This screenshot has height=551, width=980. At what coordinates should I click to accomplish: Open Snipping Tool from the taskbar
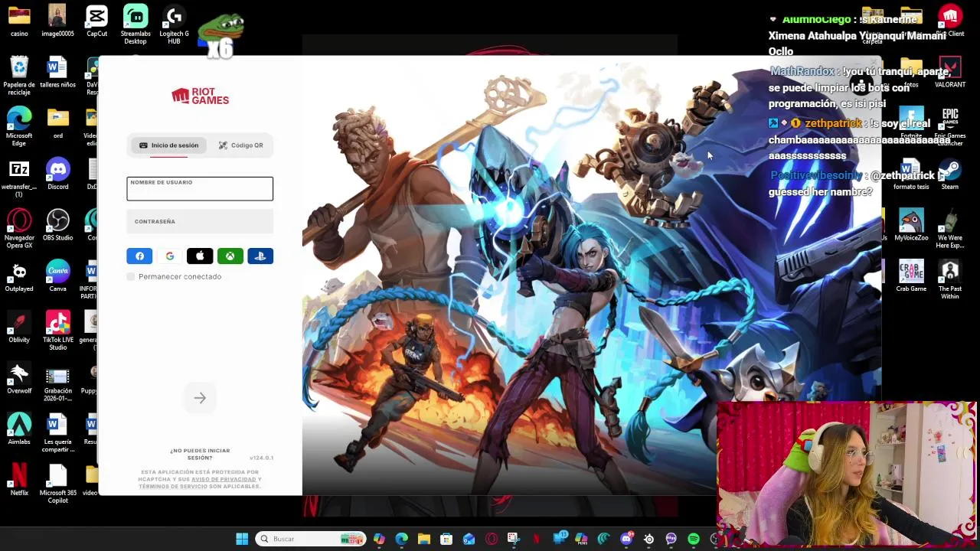(x=514, y=539)
